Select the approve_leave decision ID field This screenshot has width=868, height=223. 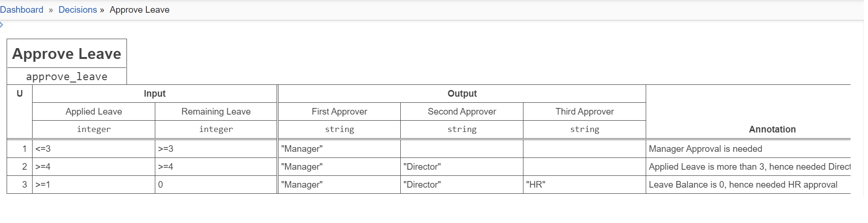point(67,77)
